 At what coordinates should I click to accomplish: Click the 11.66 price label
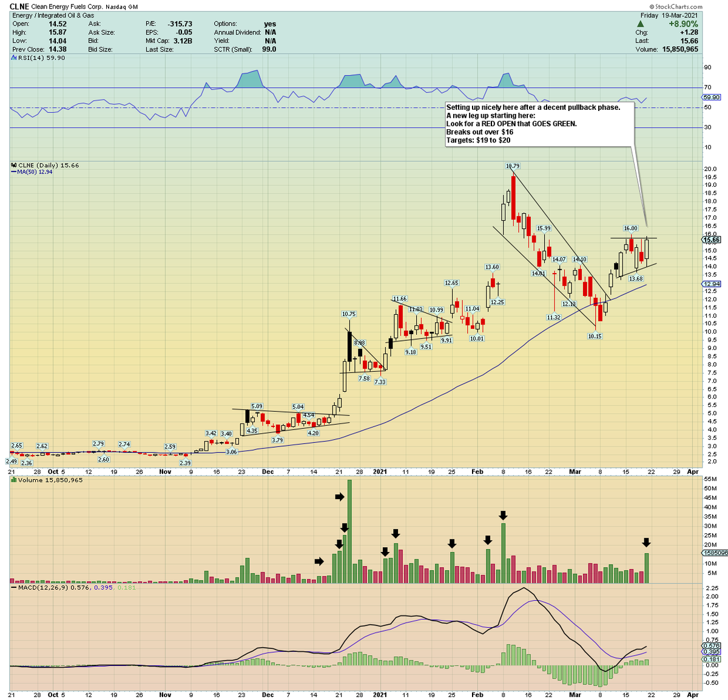tap(400, 298)
